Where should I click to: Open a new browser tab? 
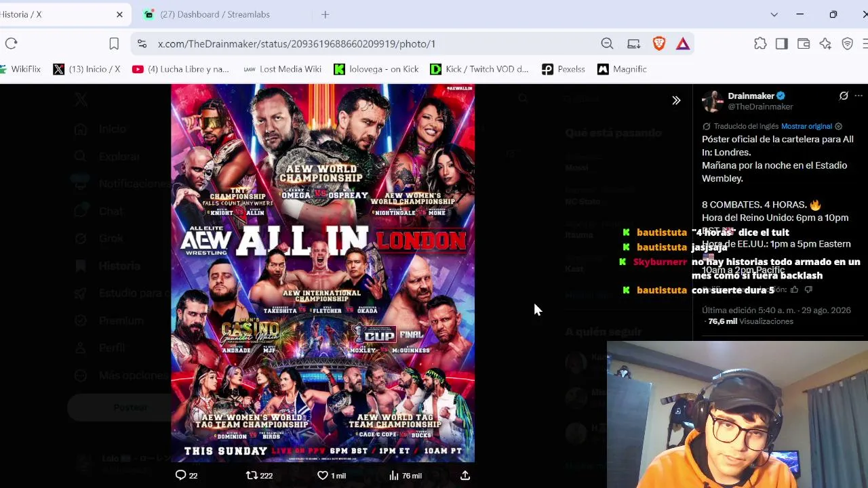coord(325,14)
